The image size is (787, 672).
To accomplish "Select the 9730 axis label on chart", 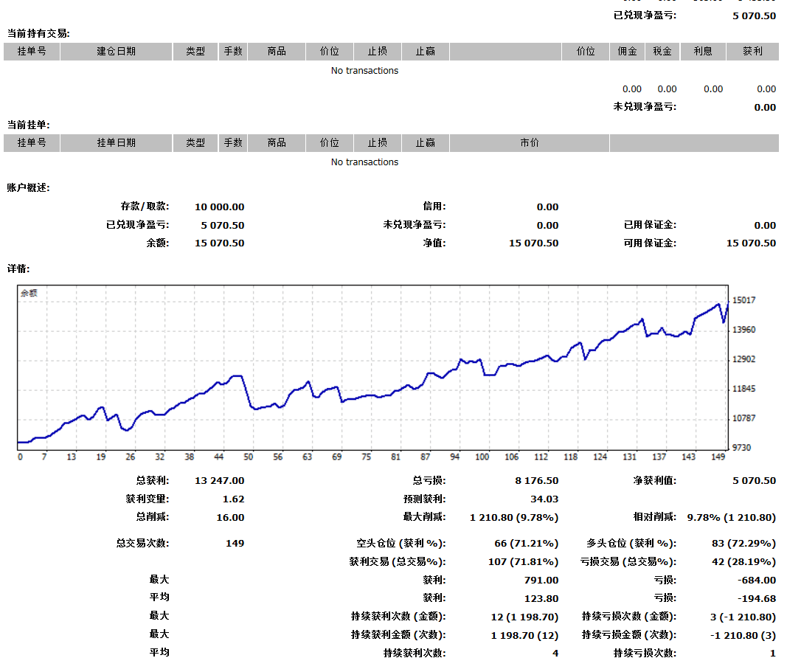I will [741, 448].
